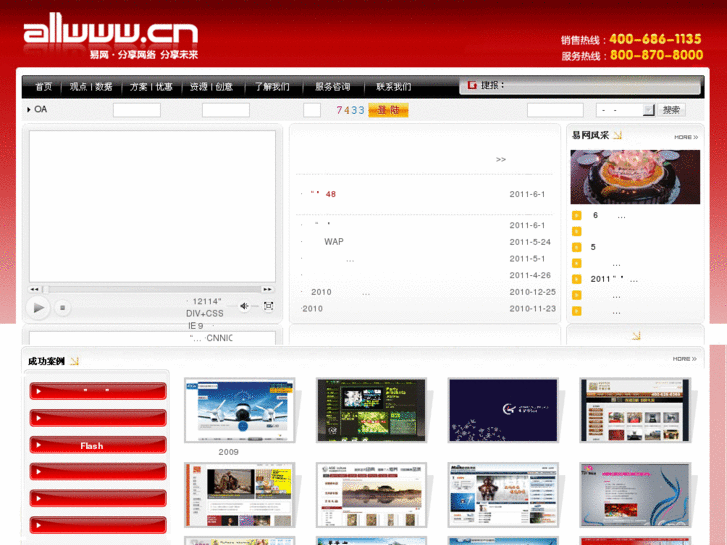This screenshot has height=545, width=727.
Task: Play the video in the media player
Action: tap(38, 308)
